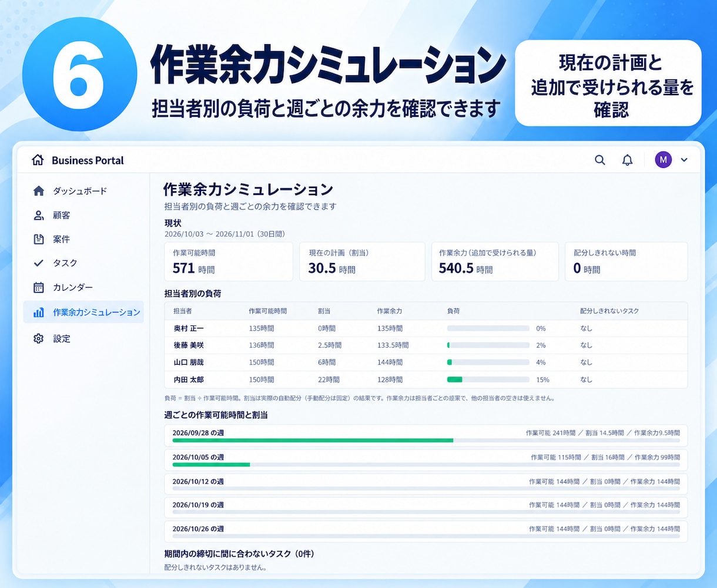Image resolution: width=717 pixels, height=588 pixels.
Task: Click the 担当者別の負荷 heading
Action: (193, 293)
